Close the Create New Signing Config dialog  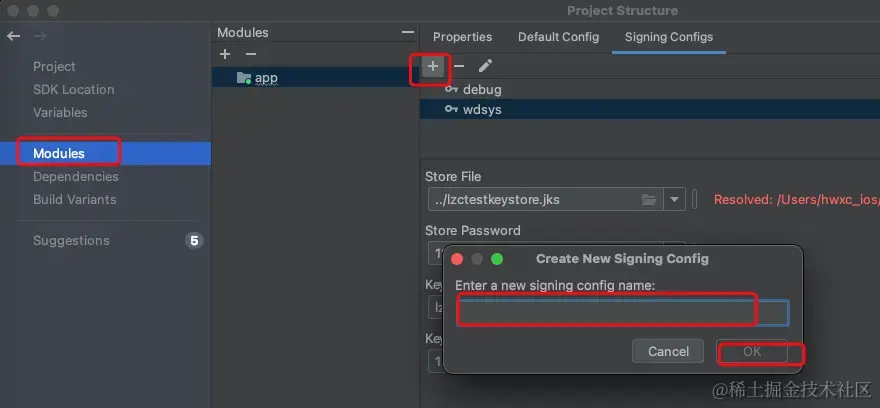coord(457,259)
